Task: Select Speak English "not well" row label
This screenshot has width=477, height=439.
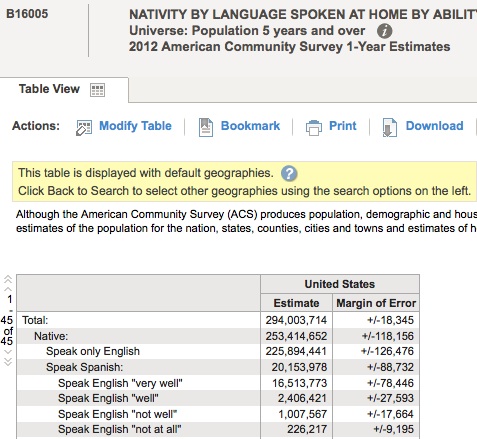Action: point(118,414)
